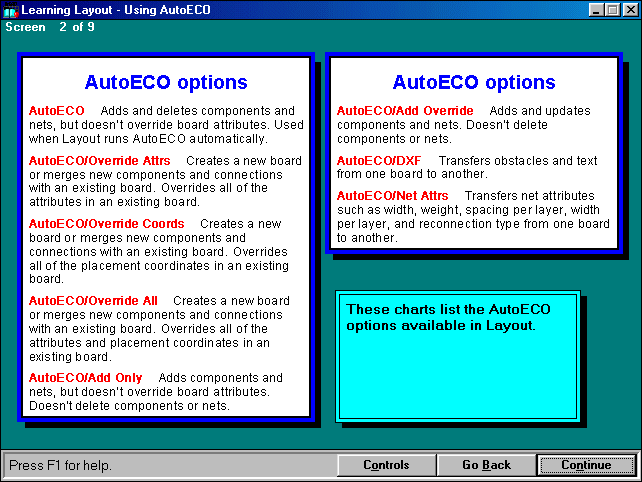This screenshot has width=642, height=482.
Task: Maximize the Learning Layout window
Action: coord(612,9)
